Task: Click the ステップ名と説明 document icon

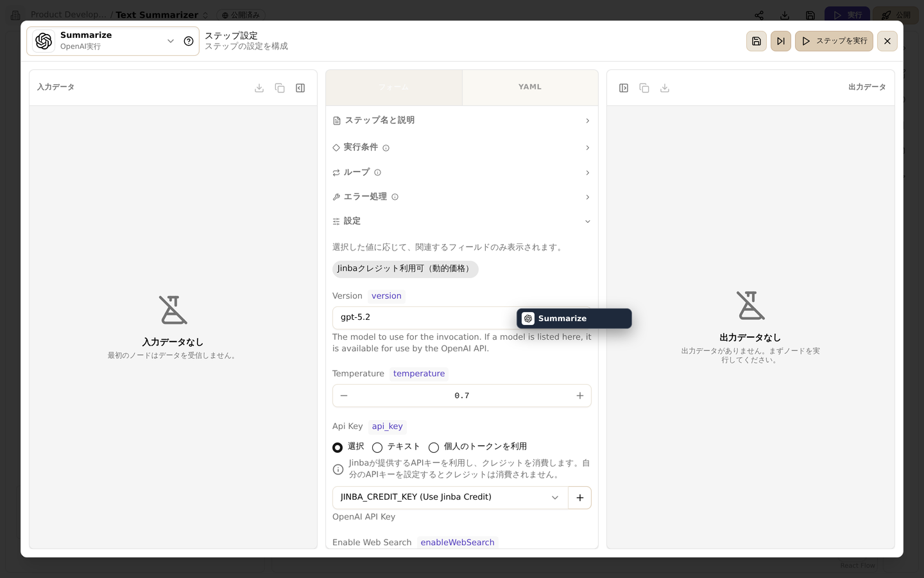Action: point(337,121)
